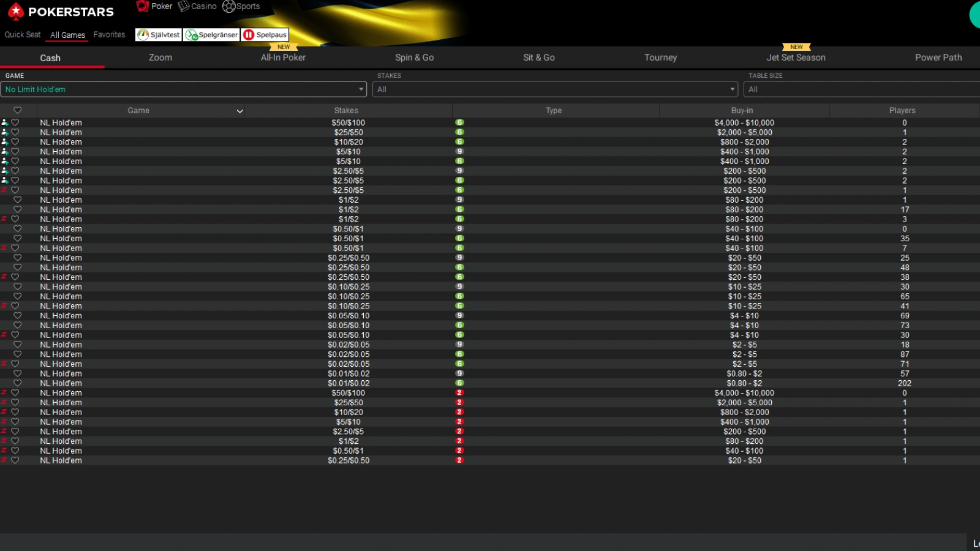Click the PokerStars red star logo
980x551 pixels.
click(16, 10)
